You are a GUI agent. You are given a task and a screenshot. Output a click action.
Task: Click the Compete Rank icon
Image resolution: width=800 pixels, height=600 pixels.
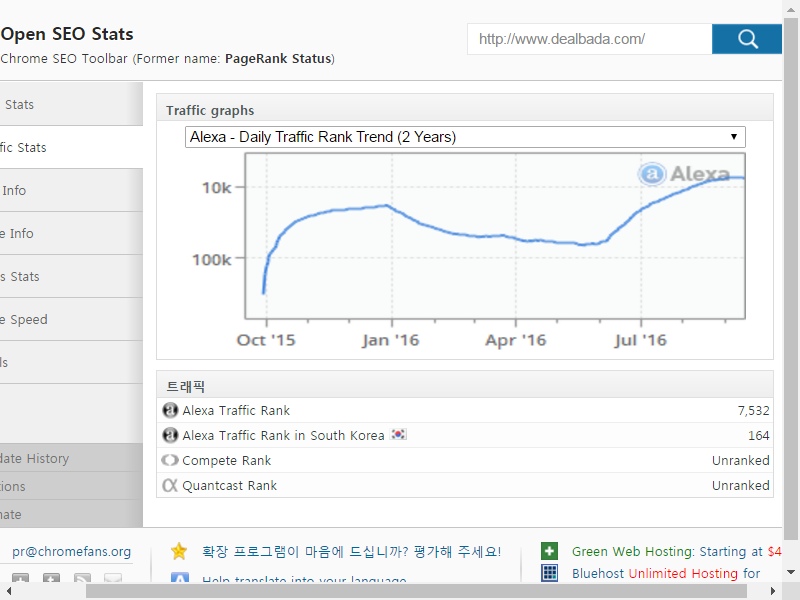tap(170, 461)
